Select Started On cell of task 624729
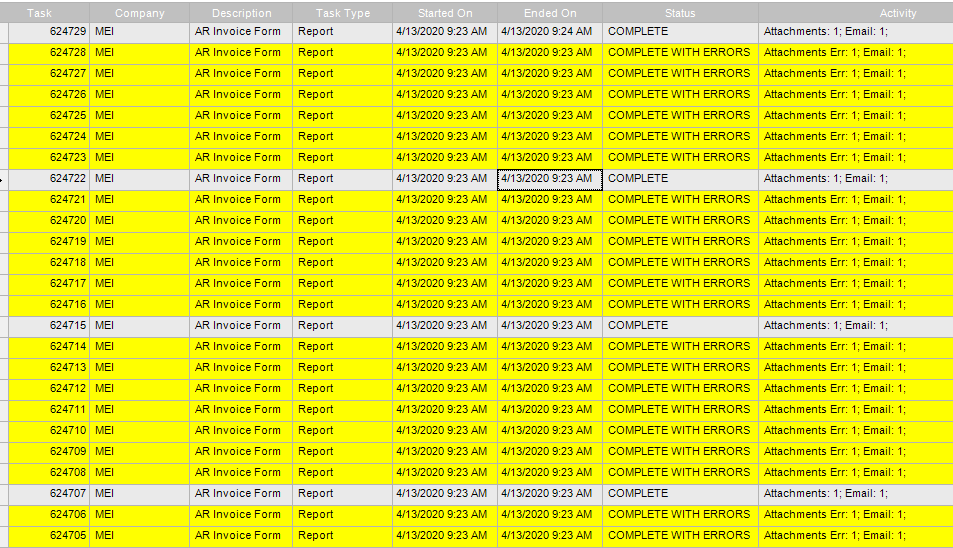The image size is (953, 548). (x=445, y=32)
